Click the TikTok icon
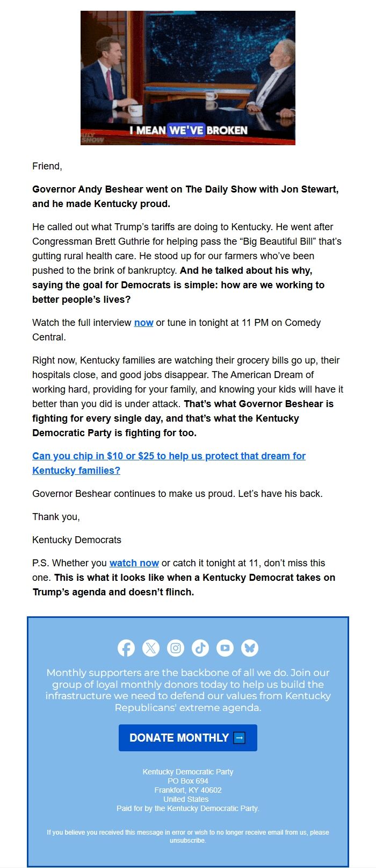This screenshot has height=868, width=376. (x=200, y=648)
